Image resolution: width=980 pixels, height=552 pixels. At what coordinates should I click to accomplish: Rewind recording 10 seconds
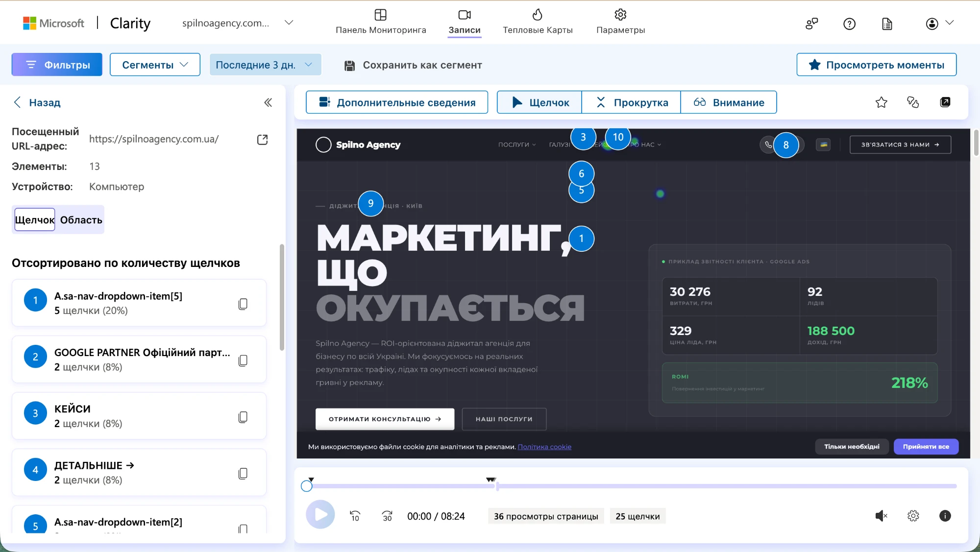pos(355,516)
